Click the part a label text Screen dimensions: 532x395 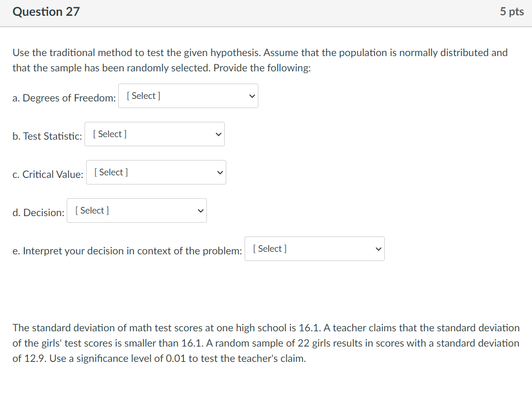[64, 98]
